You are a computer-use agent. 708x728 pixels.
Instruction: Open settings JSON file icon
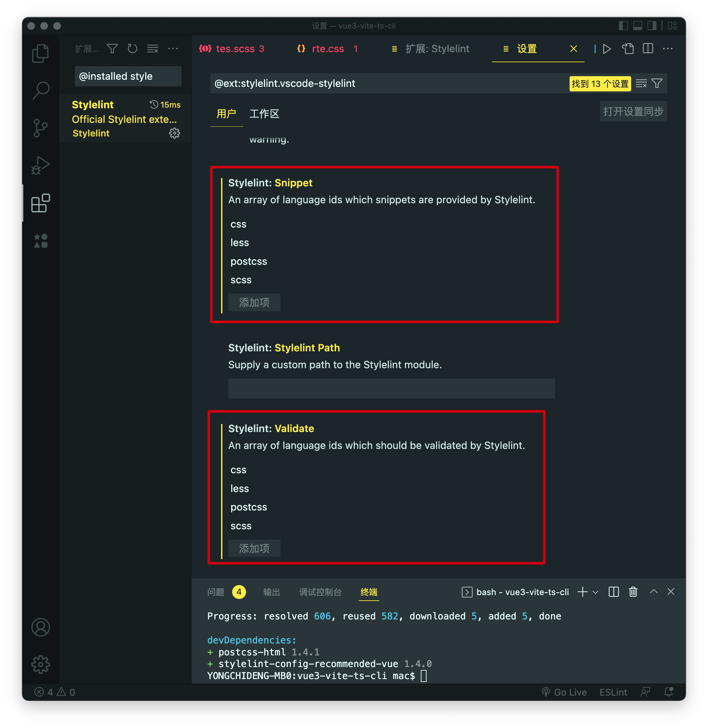(628, 49)
